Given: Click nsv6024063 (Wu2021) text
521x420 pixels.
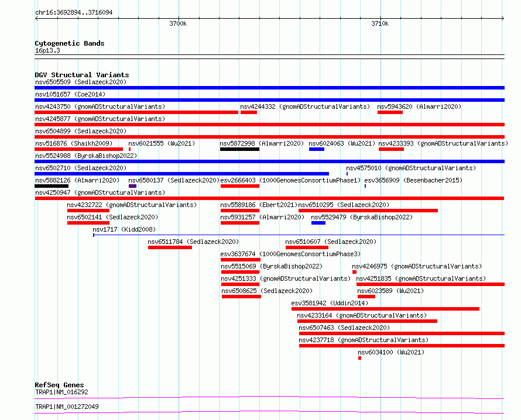Looking at the screenshot, I should 342,143.
